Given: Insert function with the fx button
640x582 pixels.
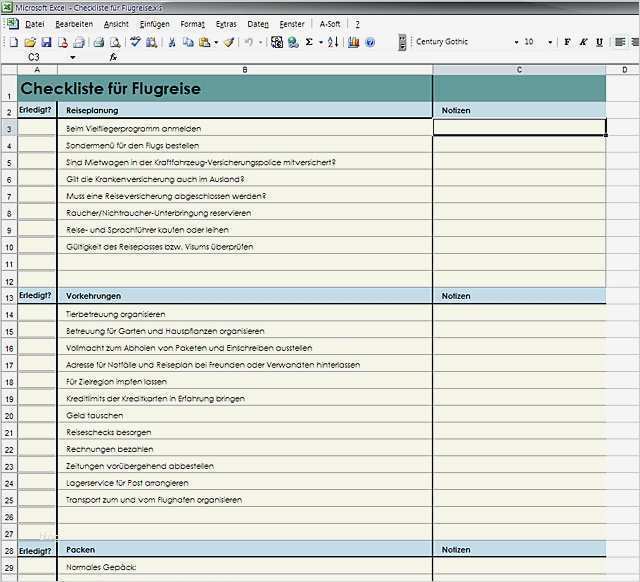Looking at the screenshot, I should pyautogui.click(x=113, y=57).
